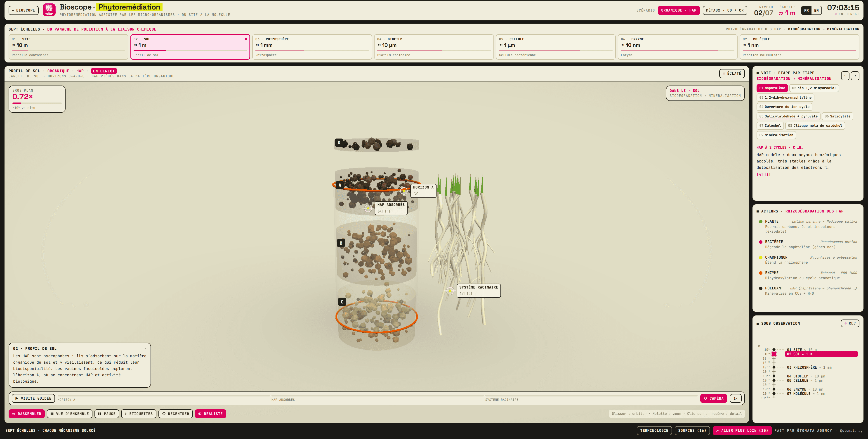Select step 02 cis-1,2-dihydrodiol

[x=814, y=88]
